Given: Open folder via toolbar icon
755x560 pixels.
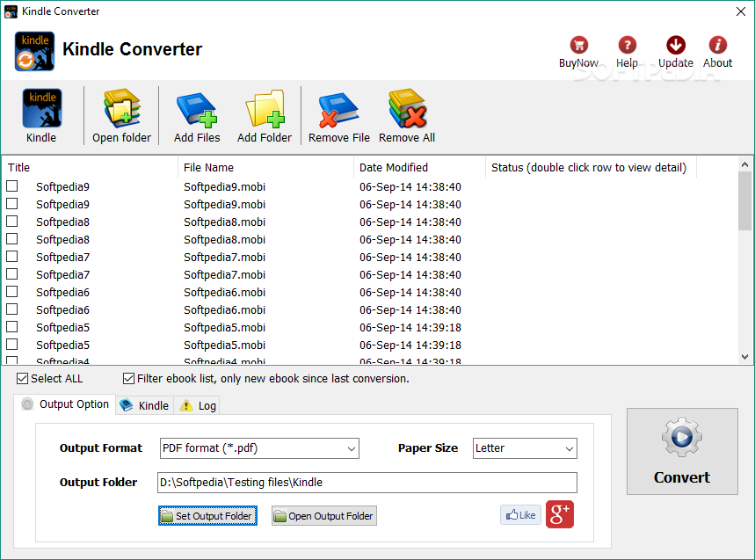Looking at the screenshot, I should (122, 108).
